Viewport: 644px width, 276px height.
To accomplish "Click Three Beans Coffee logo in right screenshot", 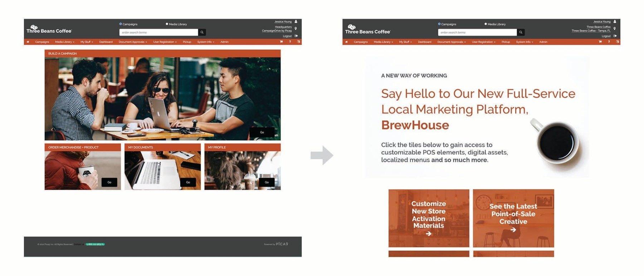I will 367,29.
